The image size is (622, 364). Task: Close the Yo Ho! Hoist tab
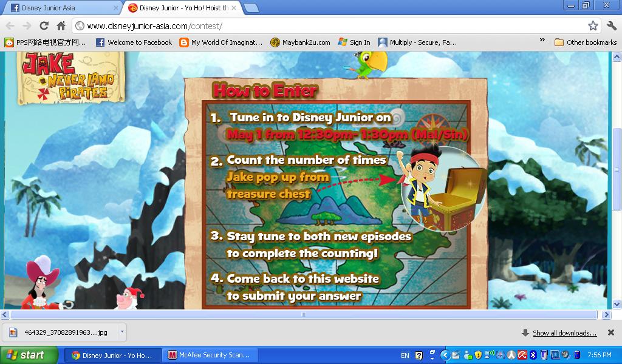pos(234,8)
